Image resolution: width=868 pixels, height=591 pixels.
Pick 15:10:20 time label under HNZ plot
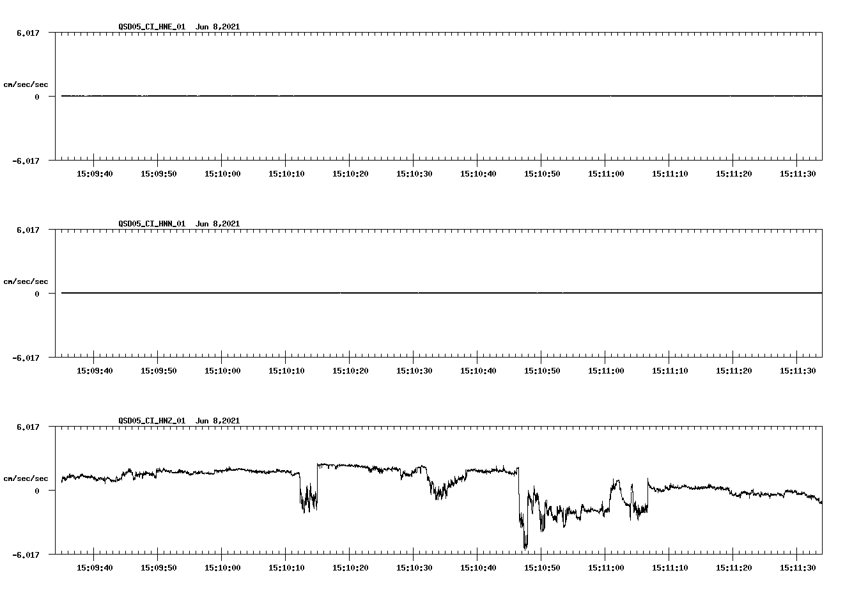[x=350, y=568]
